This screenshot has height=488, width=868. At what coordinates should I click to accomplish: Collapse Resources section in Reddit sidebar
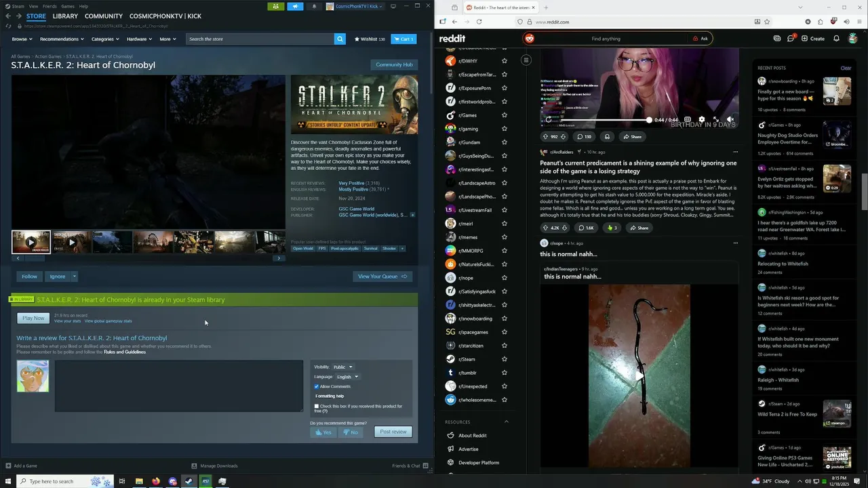tap(506, 422)
